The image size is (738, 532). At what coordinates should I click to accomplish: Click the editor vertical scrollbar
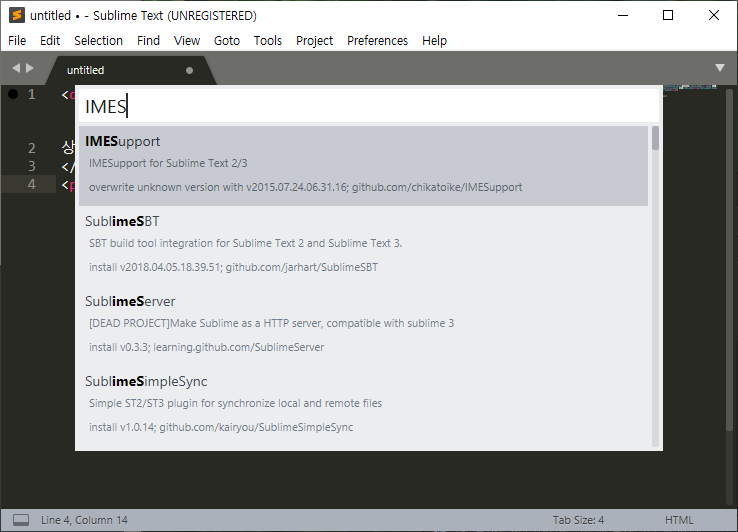730,259
